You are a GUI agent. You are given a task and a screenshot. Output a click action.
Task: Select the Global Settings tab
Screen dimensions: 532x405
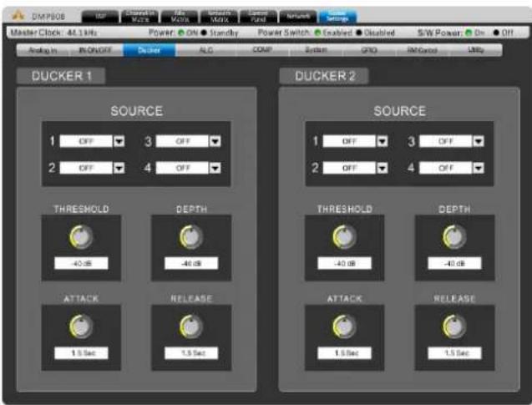coord(337,16)
